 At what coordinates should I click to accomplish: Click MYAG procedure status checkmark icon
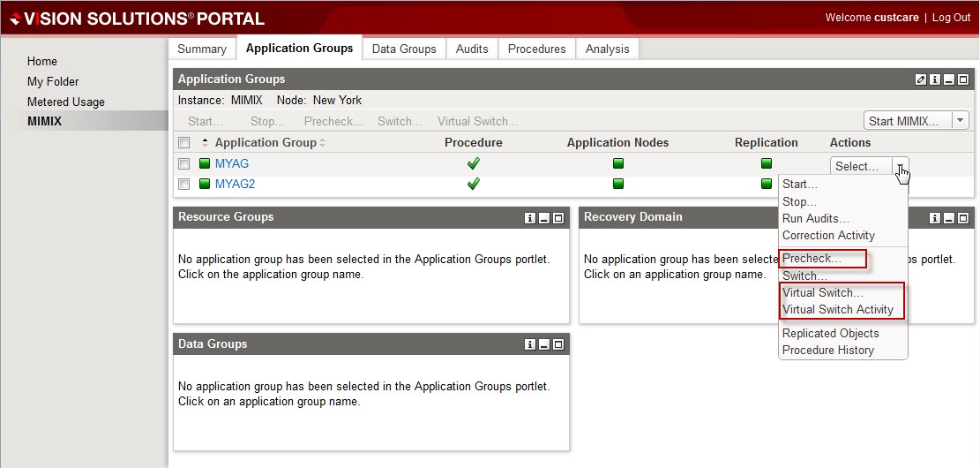[x=474, y=163]
